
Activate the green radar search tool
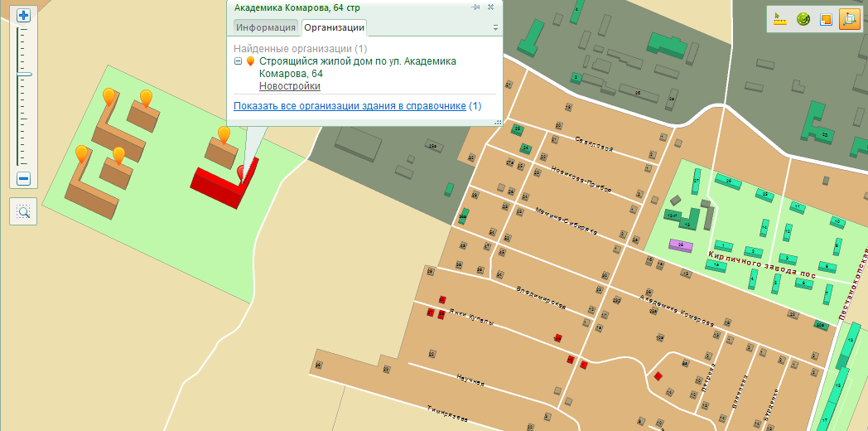coord(803,19)
